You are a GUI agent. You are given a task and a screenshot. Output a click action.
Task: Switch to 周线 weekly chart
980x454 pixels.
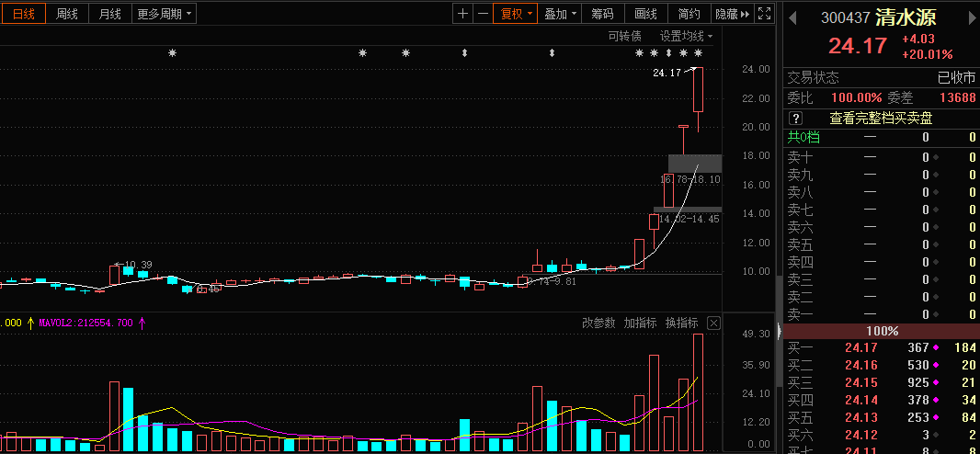pyautogui.click(x=67, y=14)
